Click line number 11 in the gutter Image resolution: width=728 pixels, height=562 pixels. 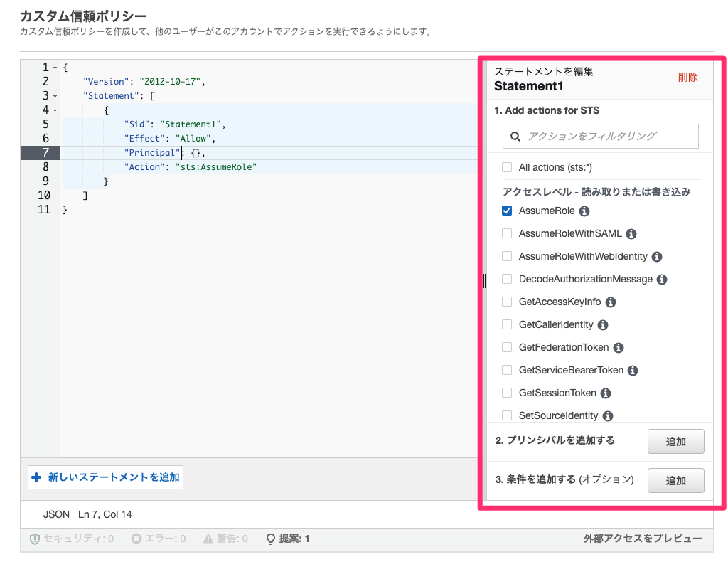44,210
